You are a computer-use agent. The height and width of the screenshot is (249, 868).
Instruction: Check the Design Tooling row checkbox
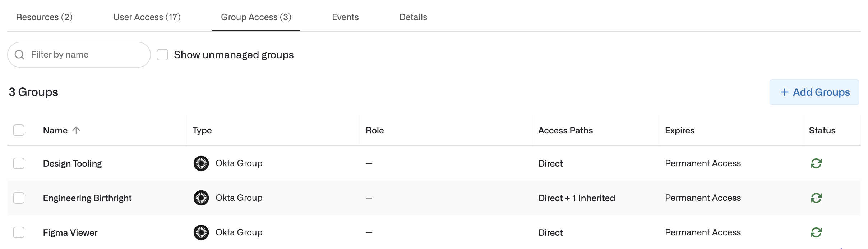click(19, 163)
